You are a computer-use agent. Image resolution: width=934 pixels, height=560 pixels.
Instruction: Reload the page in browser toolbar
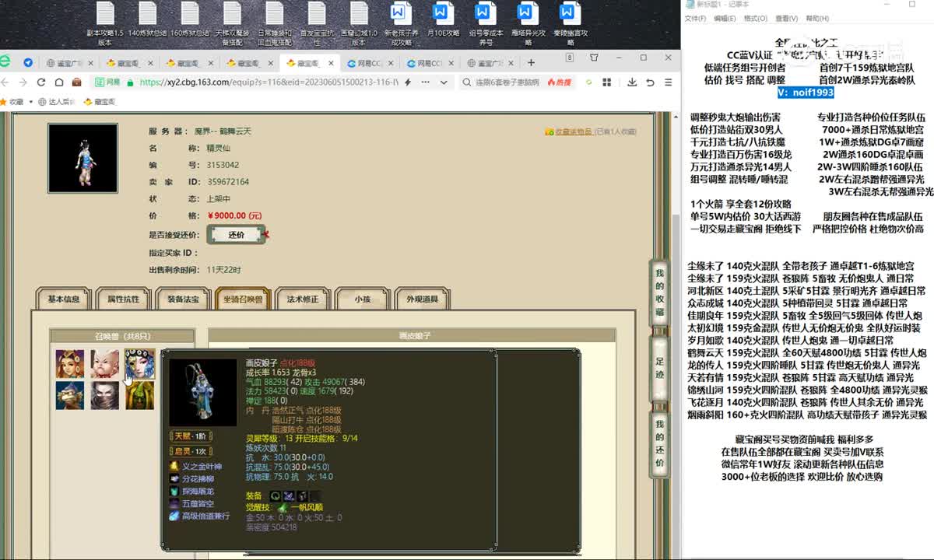[x=41, y=82]
